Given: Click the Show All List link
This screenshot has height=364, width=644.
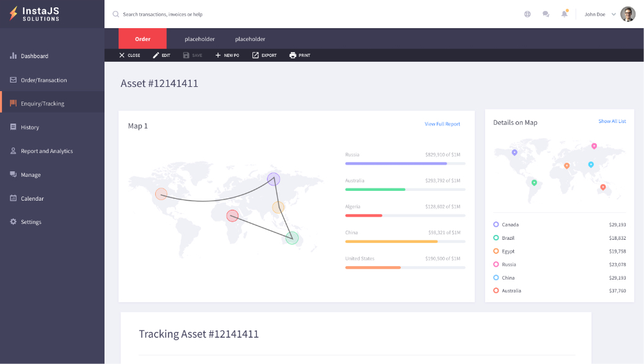Looking at the screenshot, I should [612, 121].
